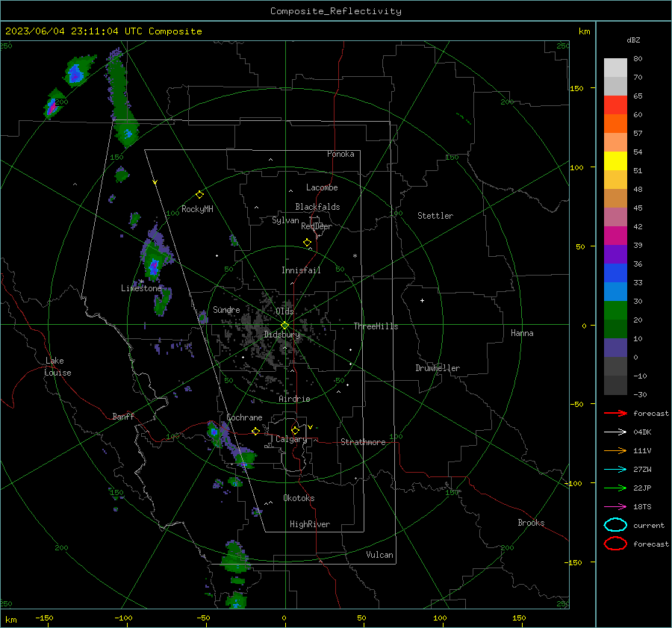672x628 pixels.
Task: Select the orange 111V arrow legend symbol
Action: tap(615, 450)
